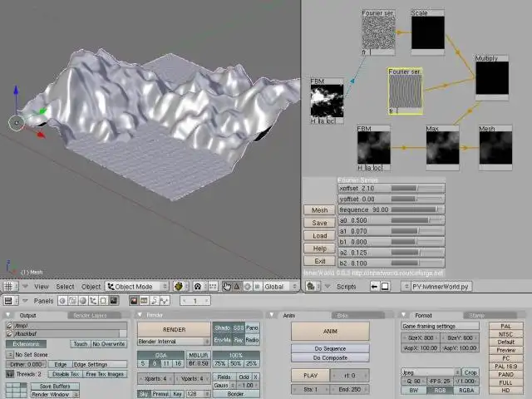
Task: Select RGBA color output
Action: [466, 390]
